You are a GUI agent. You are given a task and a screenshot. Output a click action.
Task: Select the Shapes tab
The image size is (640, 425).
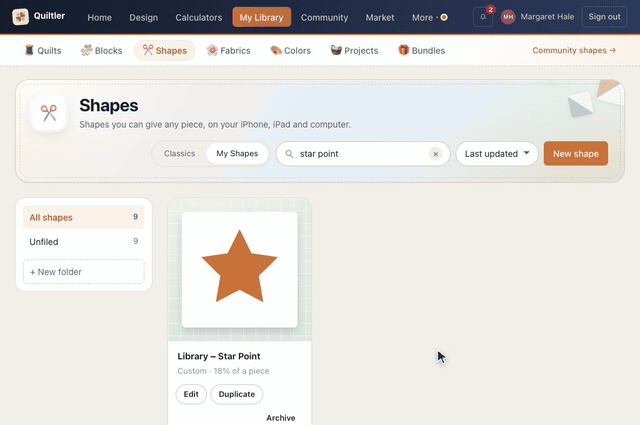click(164, 51)
